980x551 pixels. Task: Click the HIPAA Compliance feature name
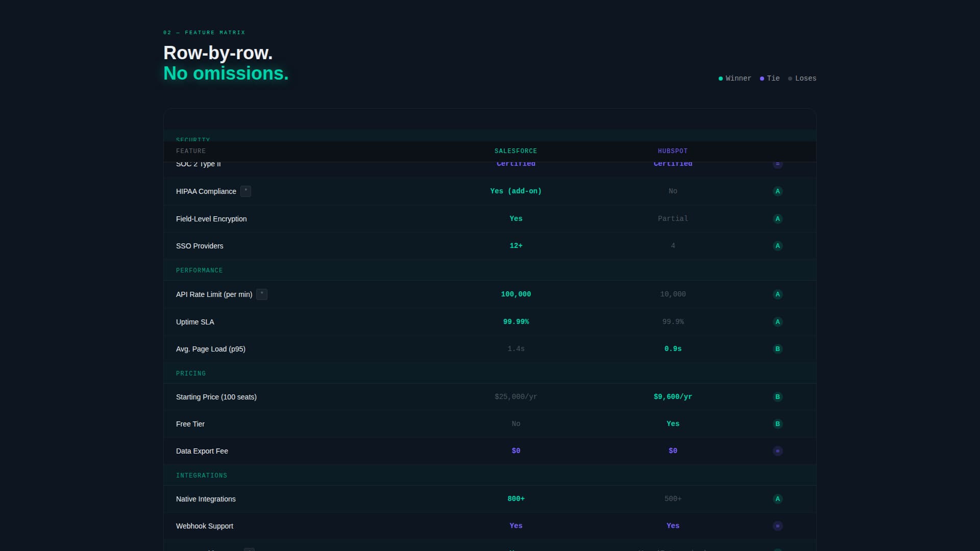[x=206, y=191]
